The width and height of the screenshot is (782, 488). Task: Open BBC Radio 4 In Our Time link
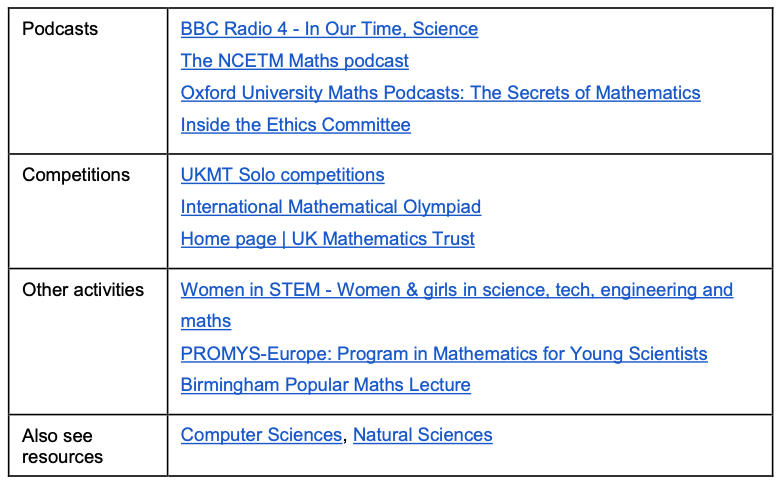coord(329,29)
